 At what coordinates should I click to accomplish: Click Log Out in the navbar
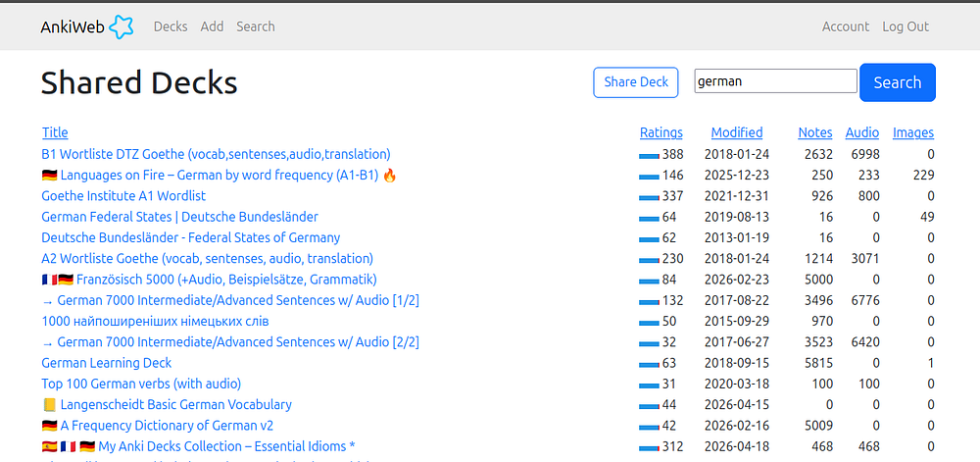pos(906,26)
